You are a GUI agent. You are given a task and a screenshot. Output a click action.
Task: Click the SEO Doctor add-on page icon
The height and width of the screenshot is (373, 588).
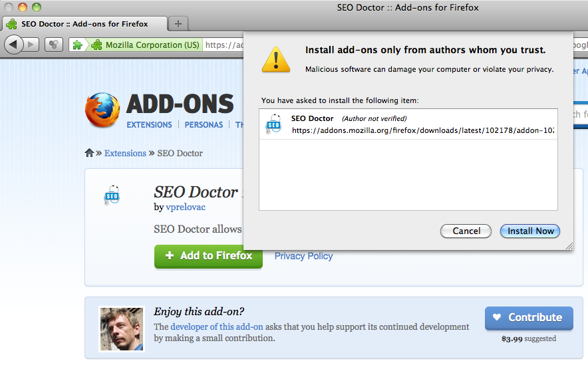(112, 195)
